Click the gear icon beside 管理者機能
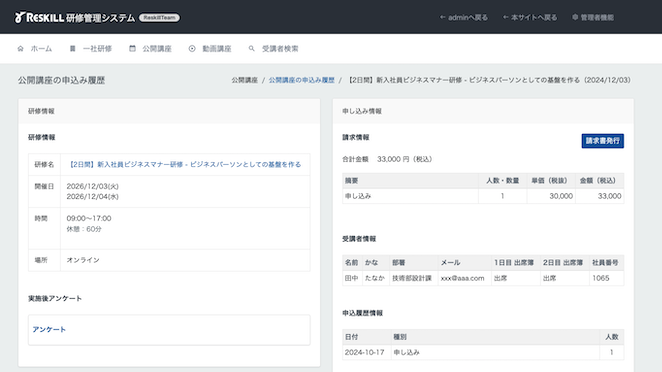 (x=575, y=17)
